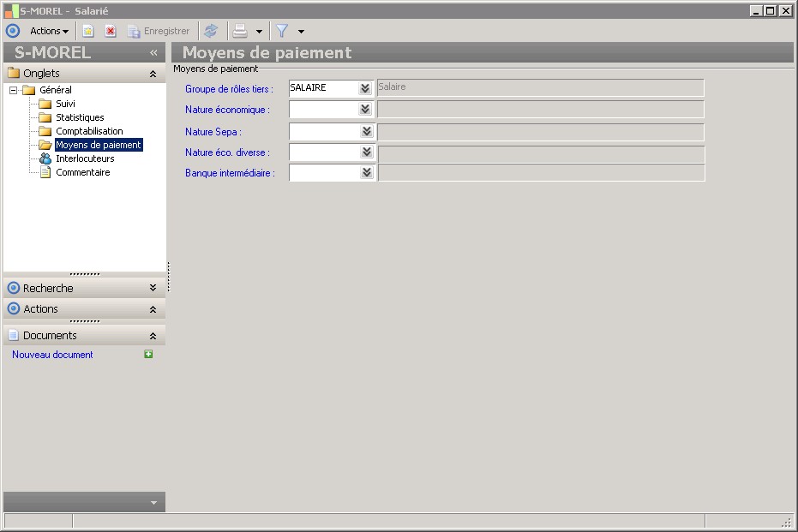The image size is (798, 532).
Task: Click the Nature économique input field
Action: (323, 110)
